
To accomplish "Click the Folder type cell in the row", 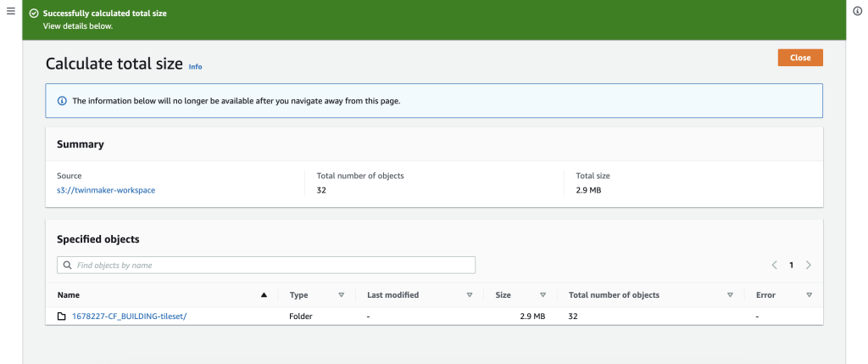I will click(301, 316).
